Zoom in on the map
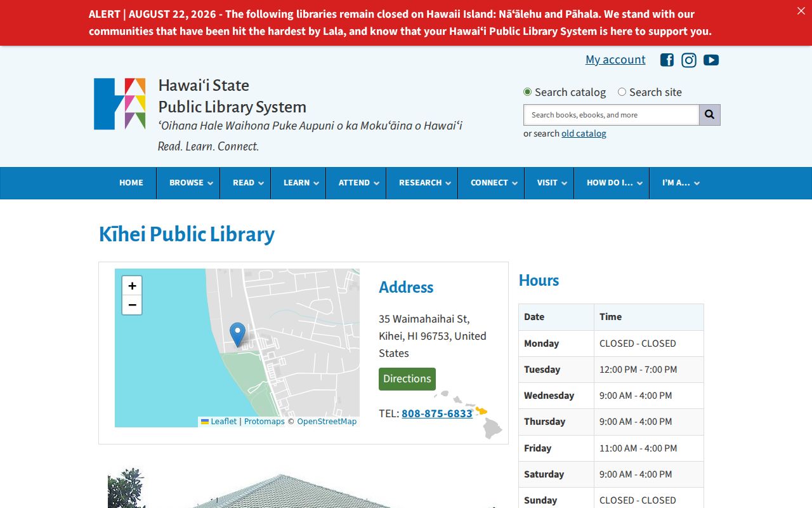The height and width of the screenshot is (508, 812). point(132,286)
